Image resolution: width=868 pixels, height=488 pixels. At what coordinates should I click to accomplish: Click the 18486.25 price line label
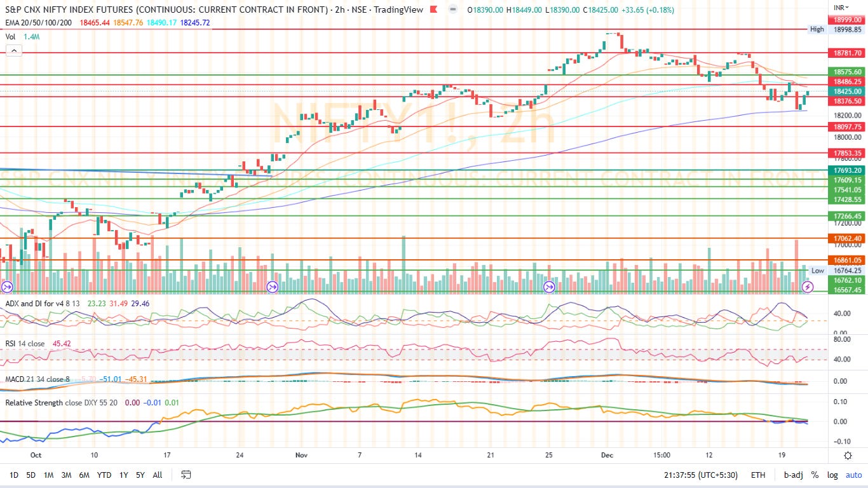(848, 82)
